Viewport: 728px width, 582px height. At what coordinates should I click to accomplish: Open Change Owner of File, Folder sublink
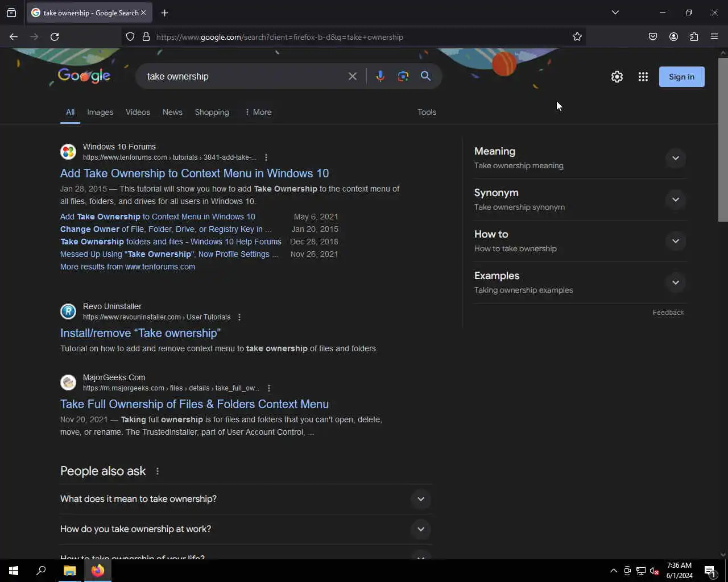tap(166, 229)
